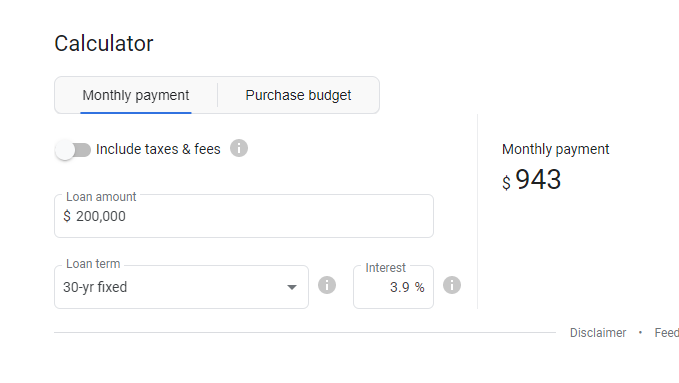Expand the Loan term dropdown arrow
Viewport: 679px width, 383px height.
click(292, 287)
